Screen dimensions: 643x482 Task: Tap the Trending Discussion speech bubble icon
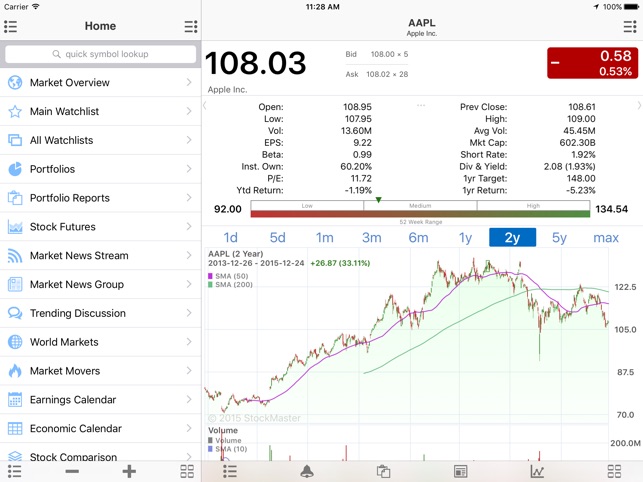tap(15, 313)
